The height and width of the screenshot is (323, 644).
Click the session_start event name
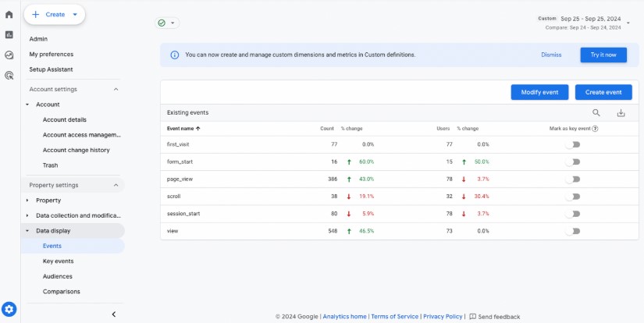183,214
